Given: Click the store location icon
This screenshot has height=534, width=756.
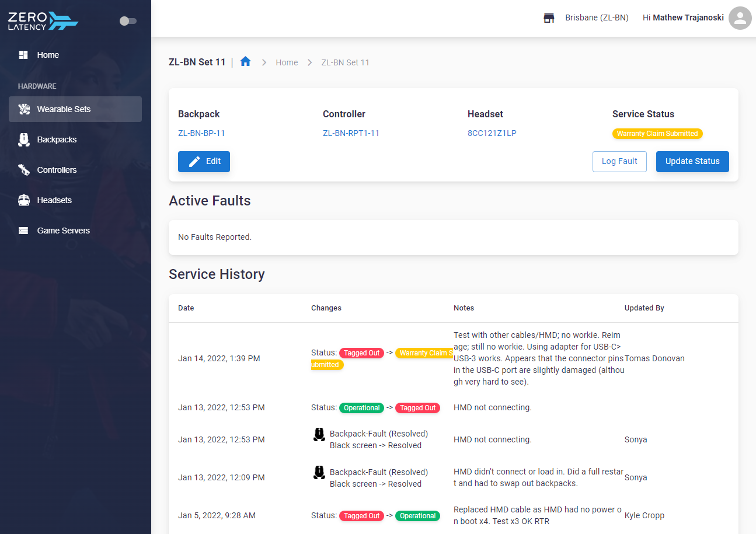Looking at the screenshot, I should point(549,18).
